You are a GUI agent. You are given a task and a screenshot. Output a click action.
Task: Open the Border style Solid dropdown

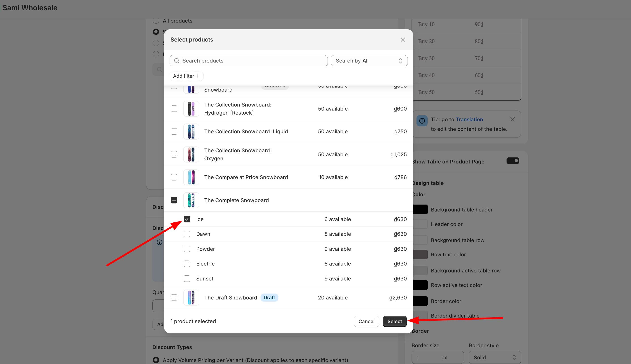pyautogui.click(x=495, y=357)
